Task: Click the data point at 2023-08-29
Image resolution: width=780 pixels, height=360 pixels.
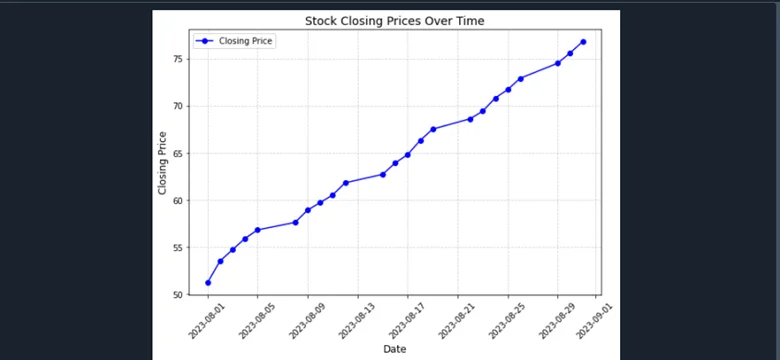Action: click(x=558, y=63)
